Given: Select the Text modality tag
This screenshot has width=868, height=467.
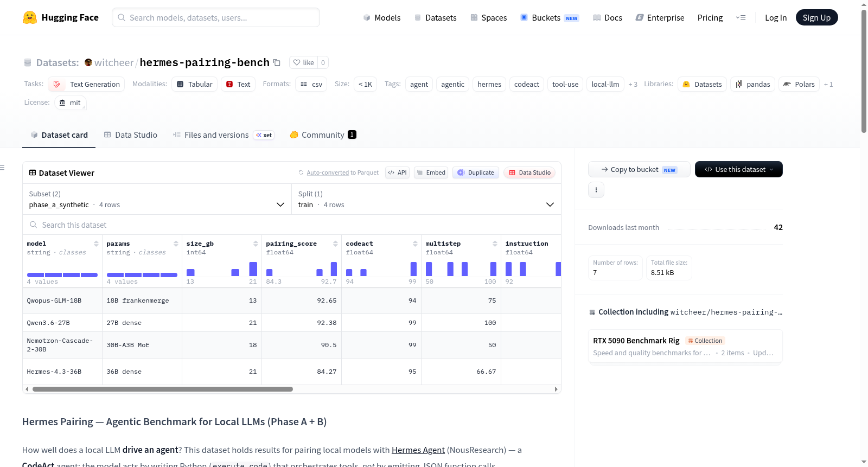Looking at the screenshot, I should point(238,84).
